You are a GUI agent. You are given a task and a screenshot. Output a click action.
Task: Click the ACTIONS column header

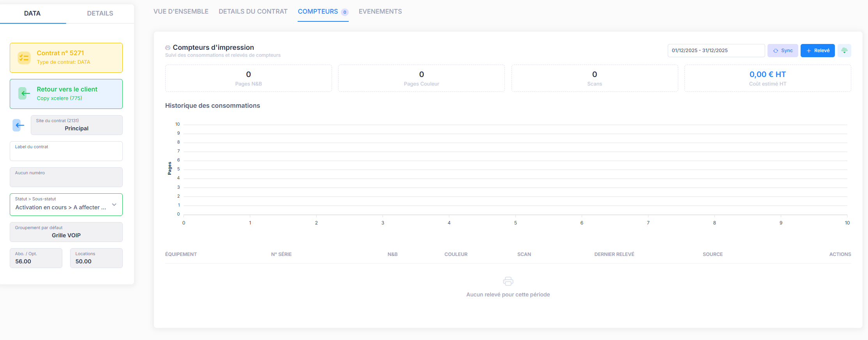pos(840,254)
